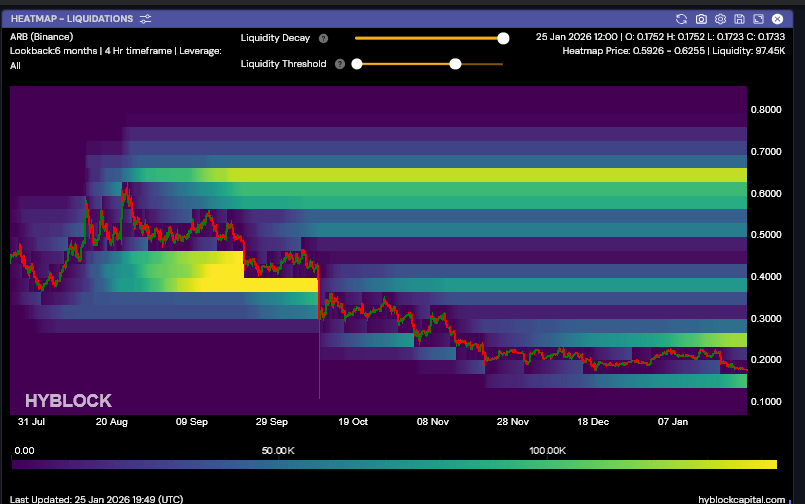Click the 0.6000 price axis label
The height and width of the screenshot is (504, 805).
coord(766,193)
